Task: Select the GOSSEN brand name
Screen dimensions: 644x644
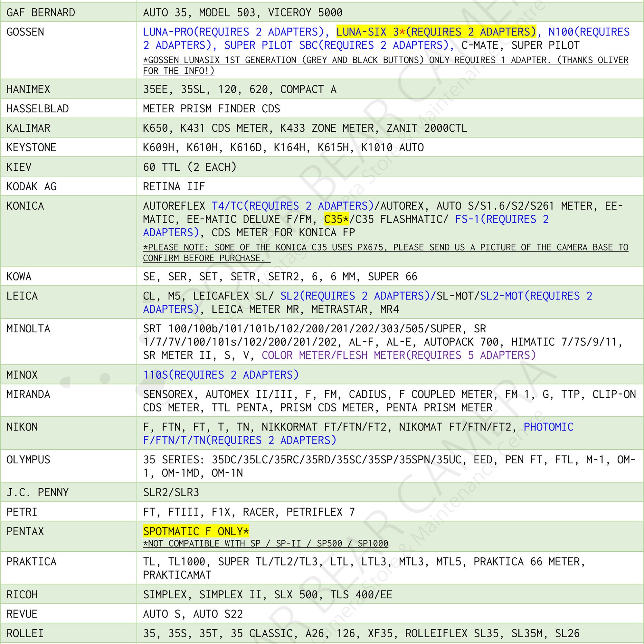Action: coord(25,32)
